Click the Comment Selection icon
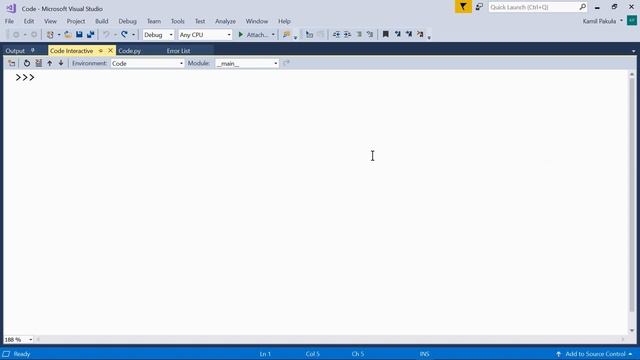Screen dimensions: 640x360 tap(359, 35)
